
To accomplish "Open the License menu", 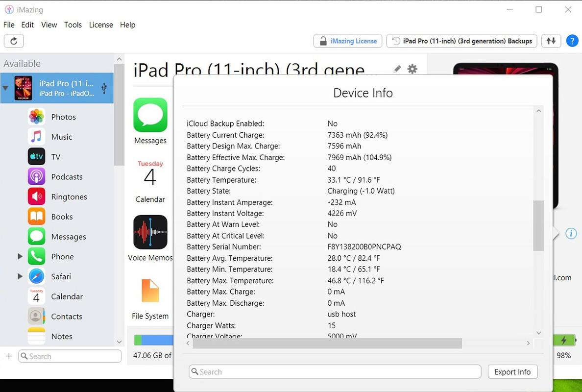I will (x=101, y=25).
